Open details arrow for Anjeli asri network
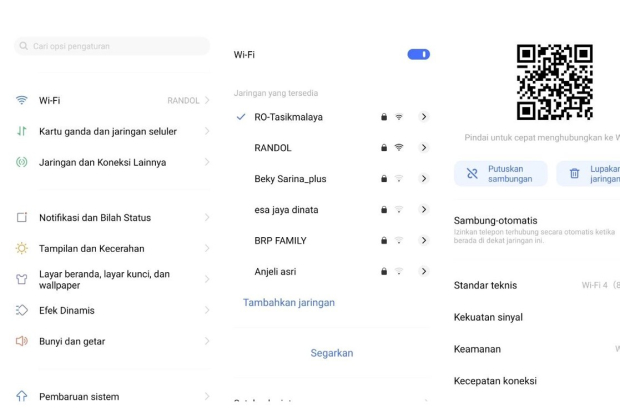The height and width of the screenshot is (413, 620). tap(424, 272)
